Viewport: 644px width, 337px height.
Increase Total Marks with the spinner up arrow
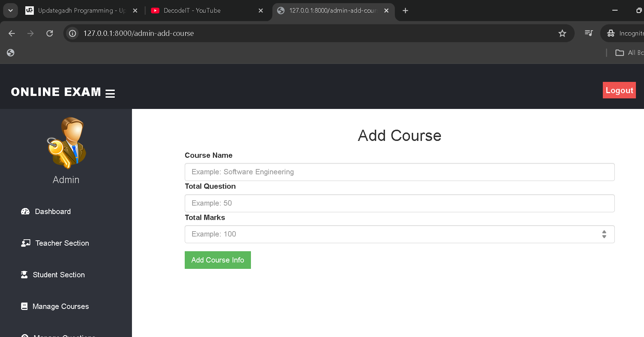click(x=604, y=232)
